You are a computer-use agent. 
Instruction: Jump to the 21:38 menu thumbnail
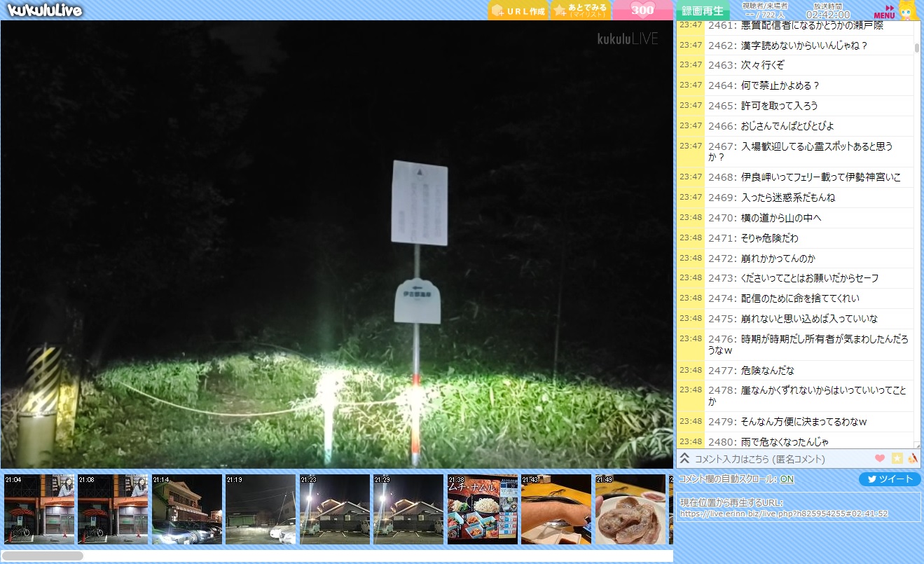pyautogui.click(x=482, y=509)
